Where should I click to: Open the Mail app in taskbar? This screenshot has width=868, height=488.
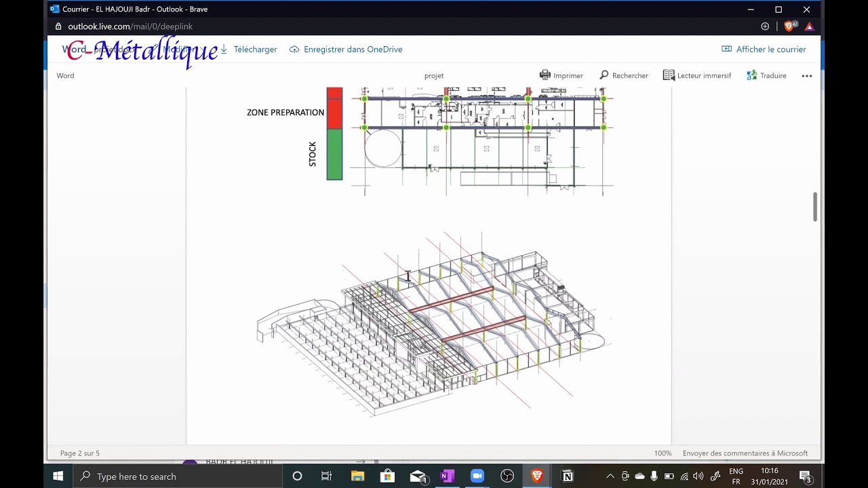click(x=418, y=476)
